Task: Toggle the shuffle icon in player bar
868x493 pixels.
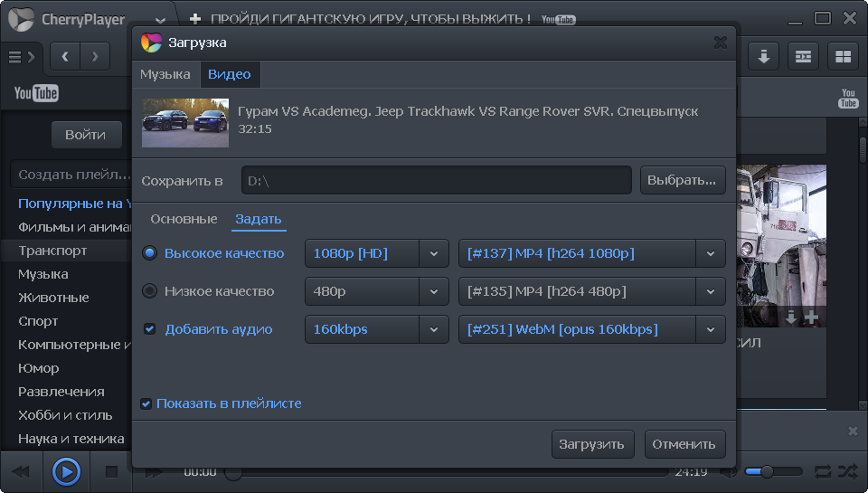Action: (847, 472)
